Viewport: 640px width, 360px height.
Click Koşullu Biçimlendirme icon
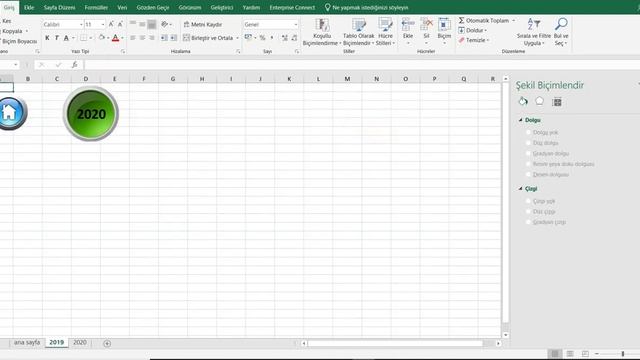322,25
